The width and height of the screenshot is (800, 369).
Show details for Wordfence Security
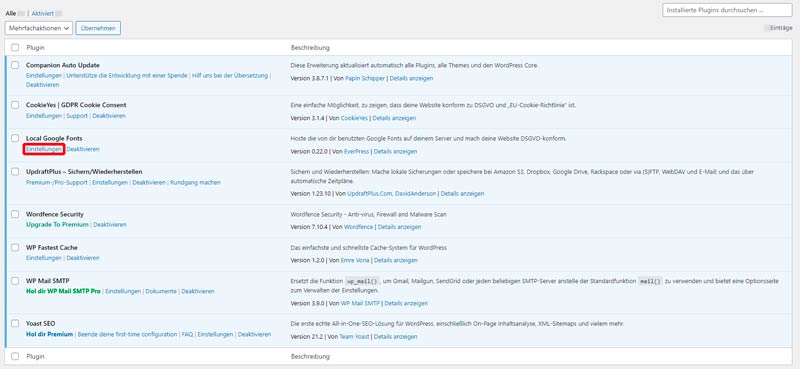[x=399, y=227]
